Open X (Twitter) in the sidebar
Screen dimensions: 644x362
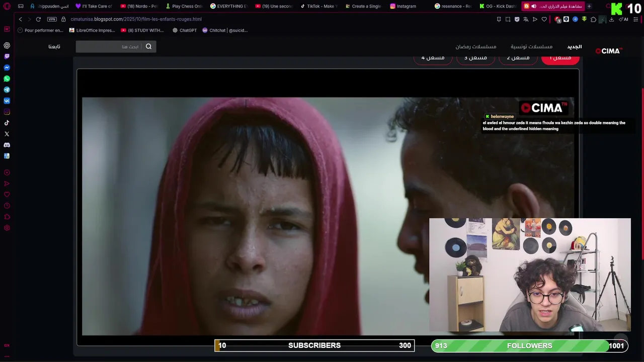click(7, 134)
